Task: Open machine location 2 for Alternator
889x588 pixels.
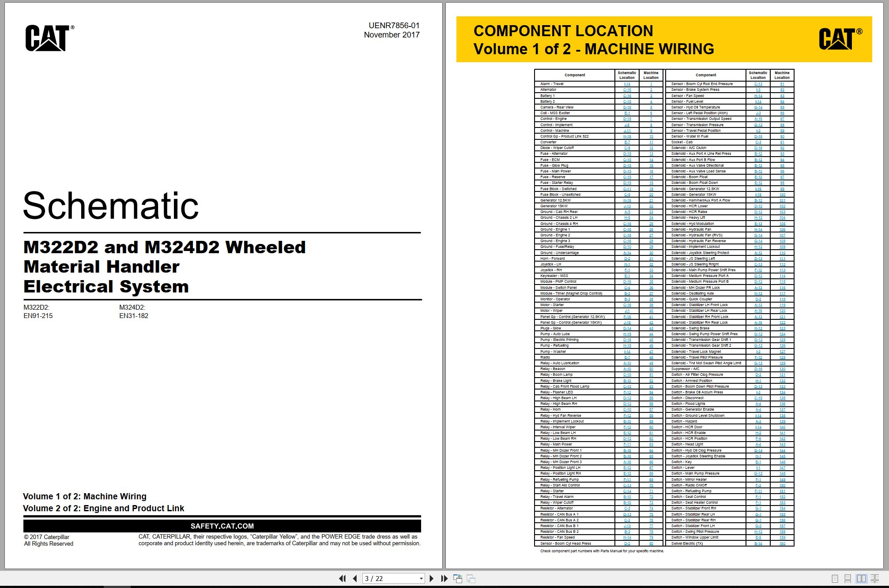Action: pyautogui.click(x=651, y=90)
